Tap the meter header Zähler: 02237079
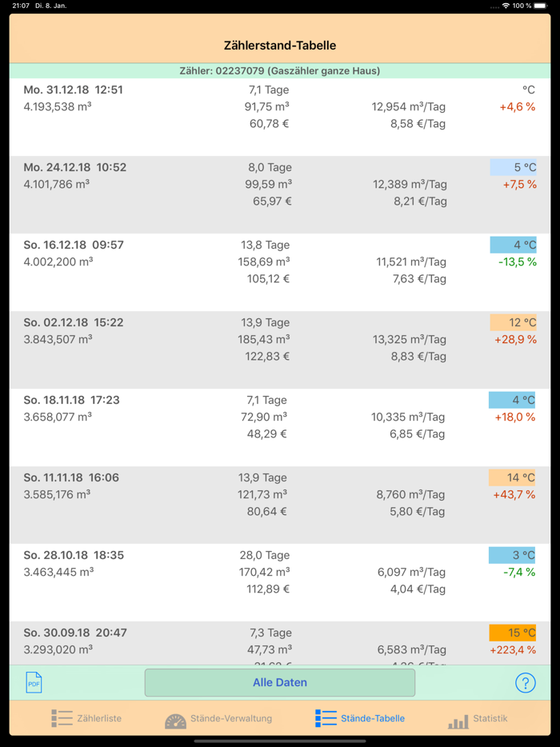The image size is (560, 747). pos(280,71)
